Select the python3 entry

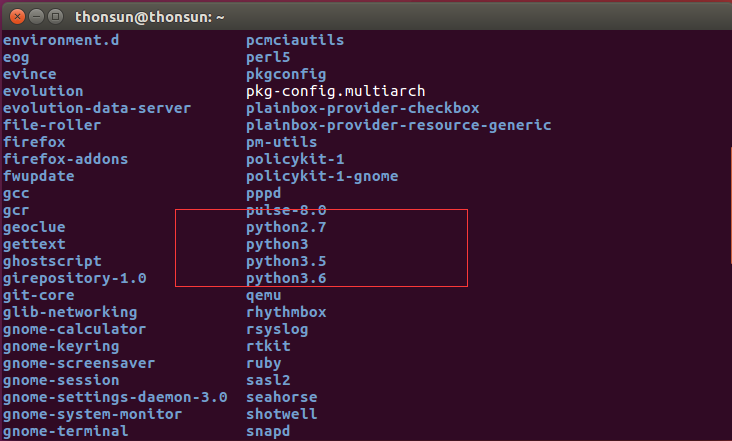coord(277,244)
